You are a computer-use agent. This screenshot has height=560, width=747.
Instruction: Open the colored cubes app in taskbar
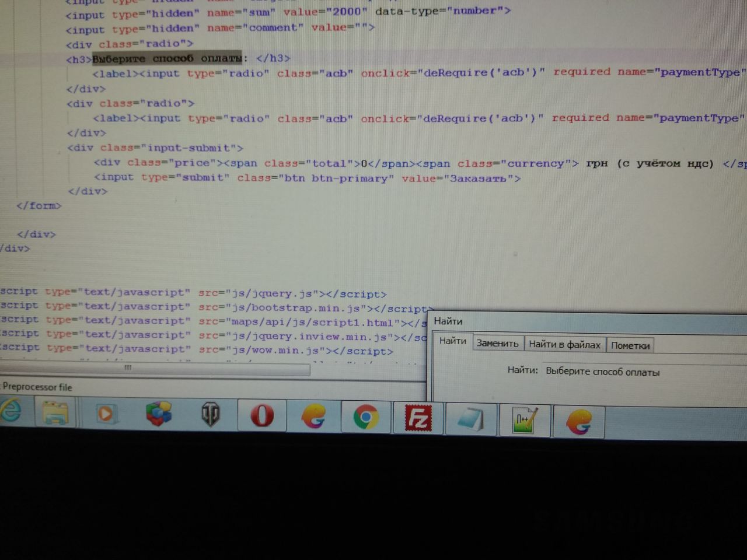pos(158,414)
